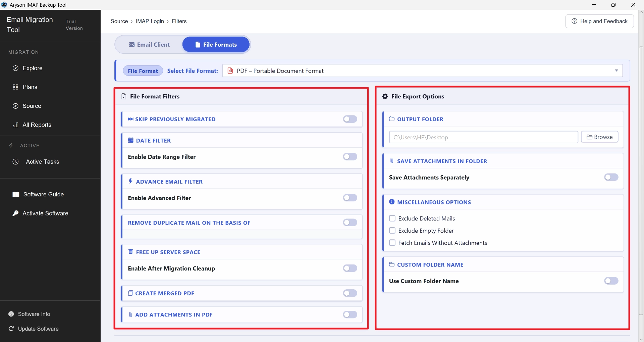Click the Software Guide book icon
The width and height of the screenshot is (644, 342).
point(16,194)
